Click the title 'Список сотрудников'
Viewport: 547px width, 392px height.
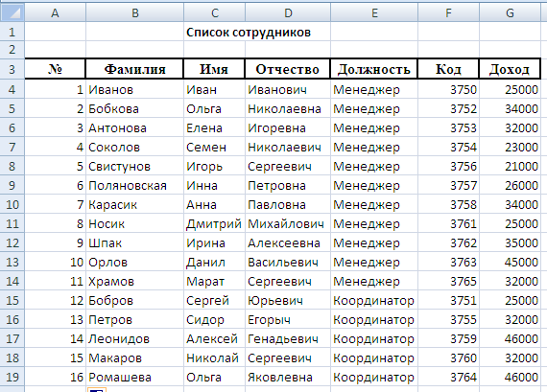point(249,33)
